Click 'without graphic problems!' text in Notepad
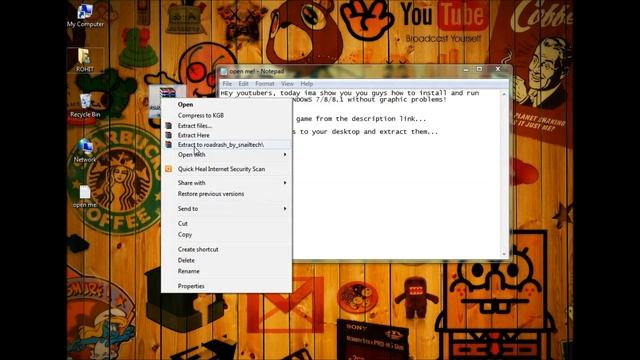Viewport: 640px width, 360px height. coord(397,100)
